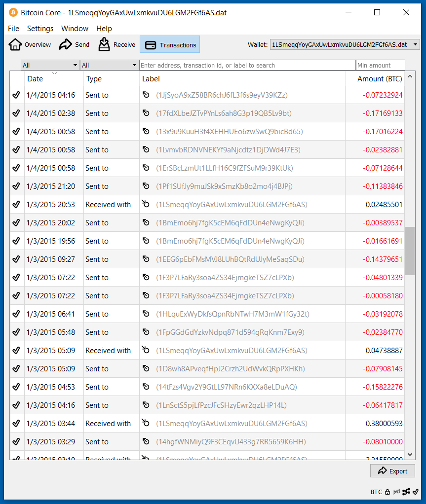Click sent icon beside 17fdXLbeJZTvPYnLs6ah8G3p19QB5Lv9bt

tap(146, 113)
